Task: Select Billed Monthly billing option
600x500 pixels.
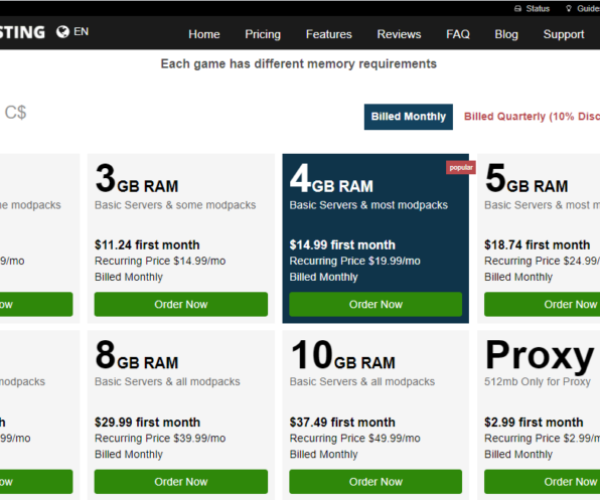Action: click(x=408, y=117)
